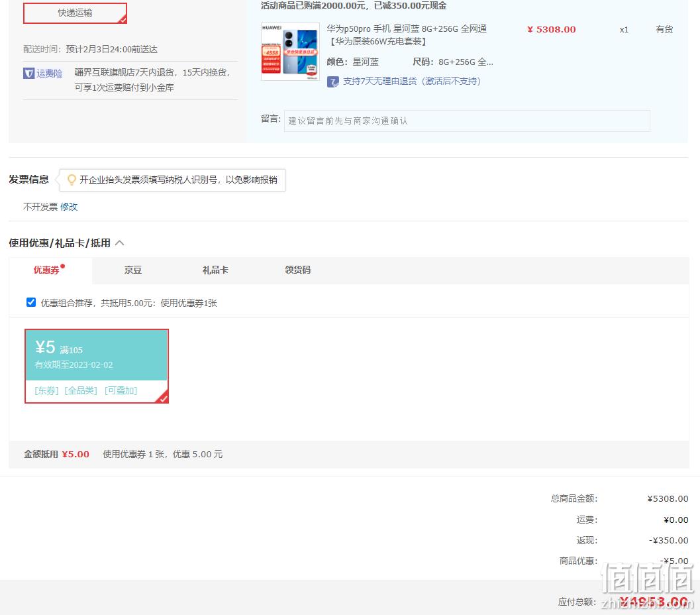Screen dimensions: 700x615
Task: Open the 礼品卡 tab
Action: click(x=215, y=270)
